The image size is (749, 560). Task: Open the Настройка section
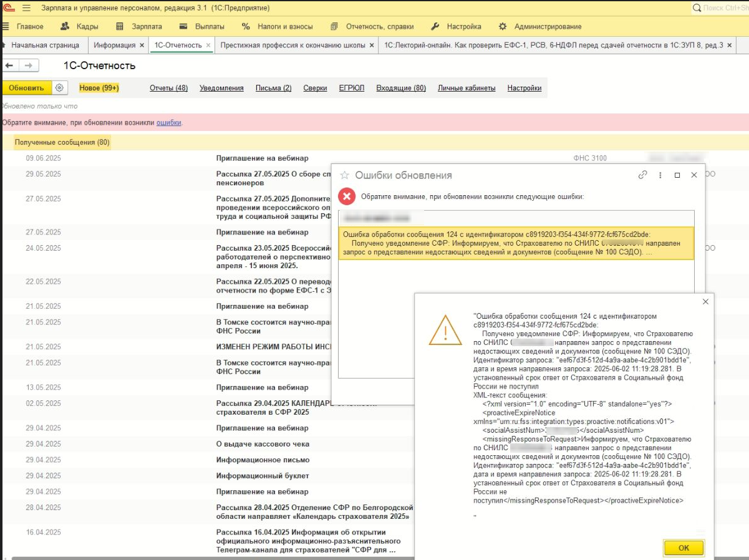[456, 27]
